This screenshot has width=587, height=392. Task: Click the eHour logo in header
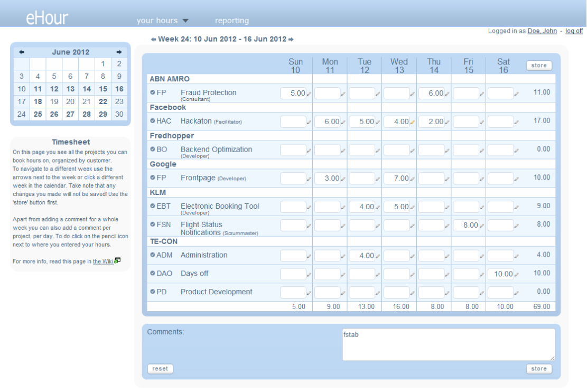click(47, 18)
